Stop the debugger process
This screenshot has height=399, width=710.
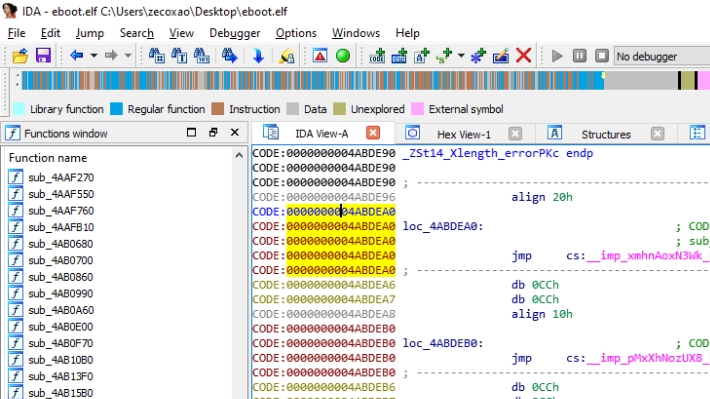tap(602, 56)
